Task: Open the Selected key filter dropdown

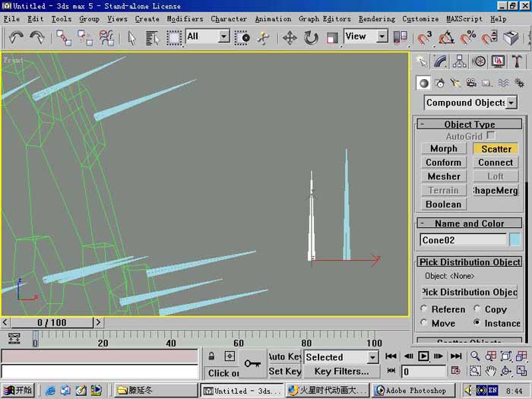Action: point(341,357)
